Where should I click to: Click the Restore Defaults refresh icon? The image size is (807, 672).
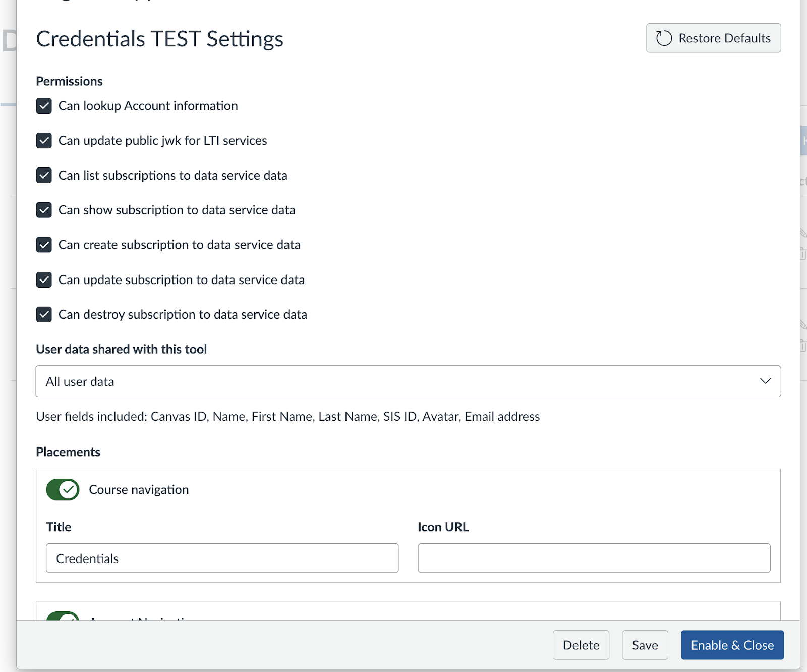(x=664, y=38)
